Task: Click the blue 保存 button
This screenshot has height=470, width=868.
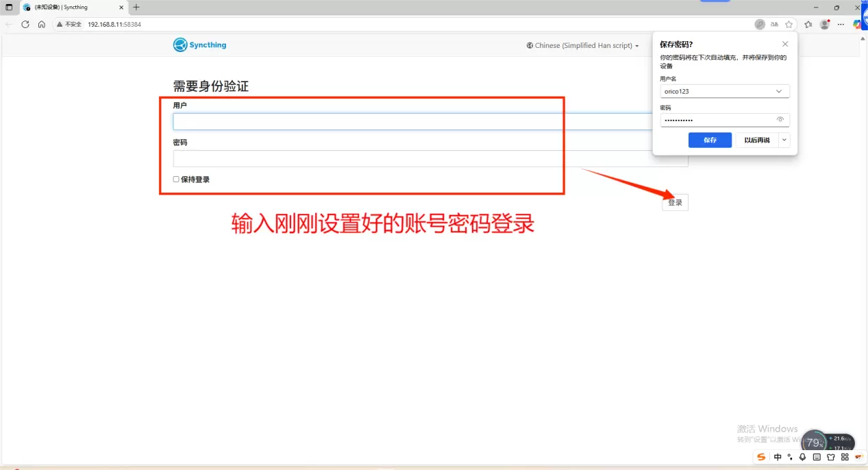Action: pyautogui.click(x=710, y=140)
